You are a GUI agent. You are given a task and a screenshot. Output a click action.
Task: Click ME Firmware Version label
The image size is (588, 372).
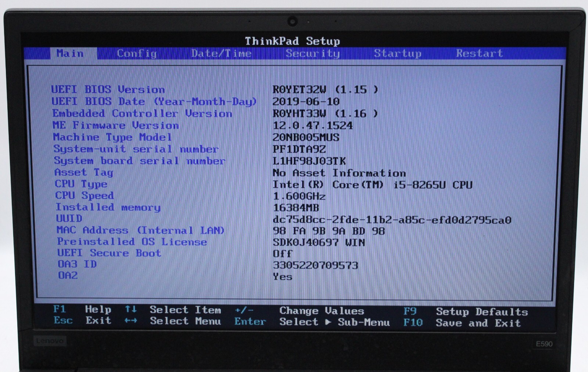pyautogui.click(x=116, y=125)
